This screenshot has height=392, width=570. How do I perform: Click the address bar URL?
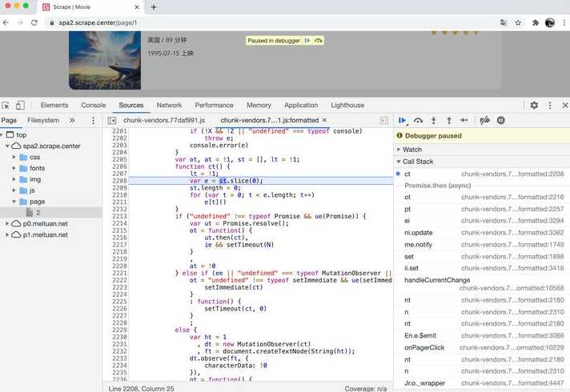[x=98, y=22]
